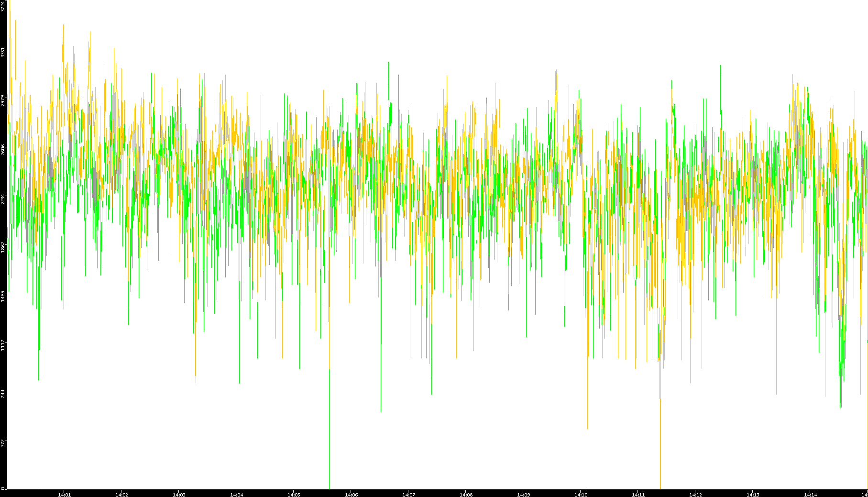The image size is (868, 497).
Task: Click the 1862 y-axis label
Action: coord(3,247)
